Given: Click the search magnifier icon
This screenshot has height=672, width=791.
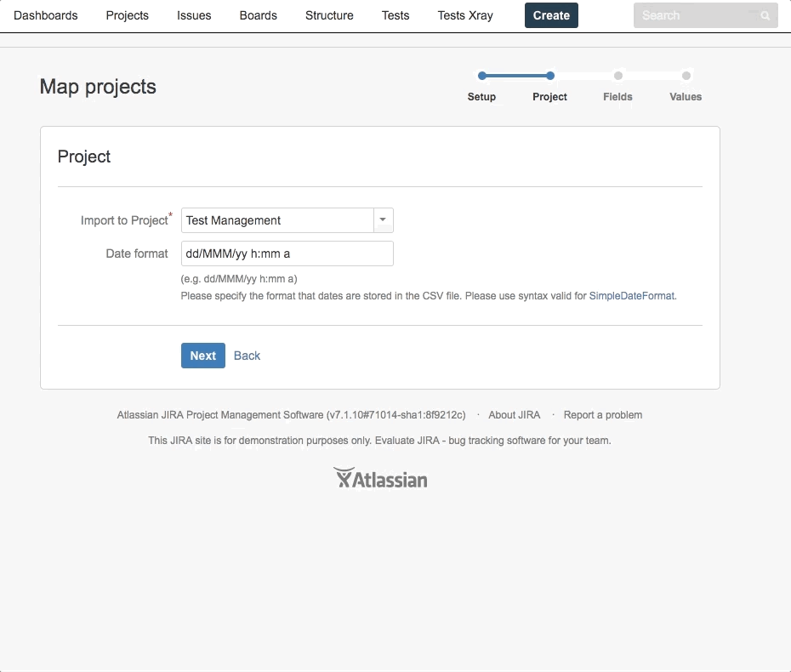Looking at the screenshot, I should [x=764, y=15].
